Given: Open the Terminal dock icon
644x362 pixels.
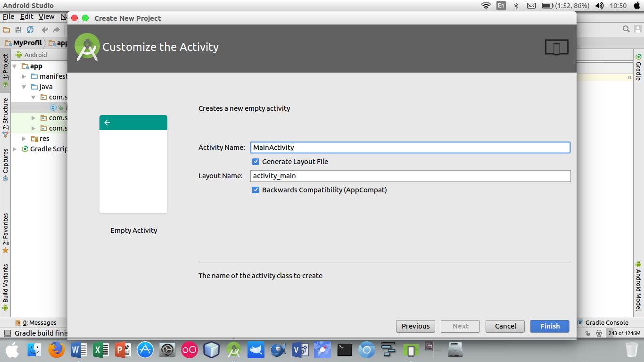Looking at the screenshot, I should click(345, 350).
